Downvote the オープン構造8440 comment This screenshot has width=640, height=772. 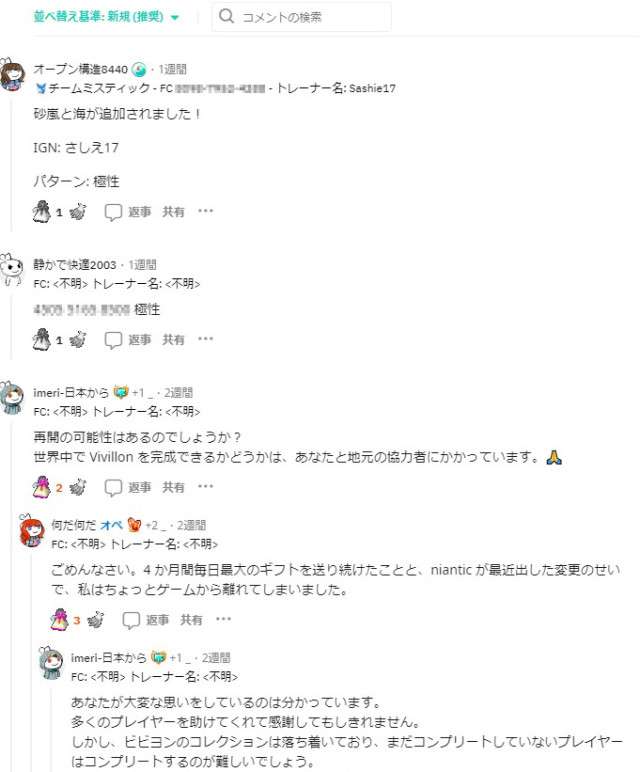pyautogui.click(x=78, y=212)
